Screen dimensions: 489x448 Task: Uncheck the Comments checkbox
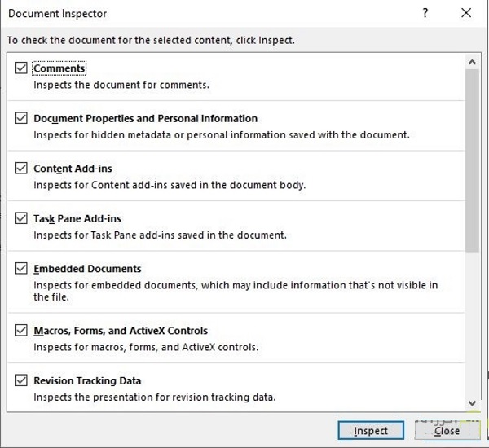pyautogui.click(x=21, y=68)
